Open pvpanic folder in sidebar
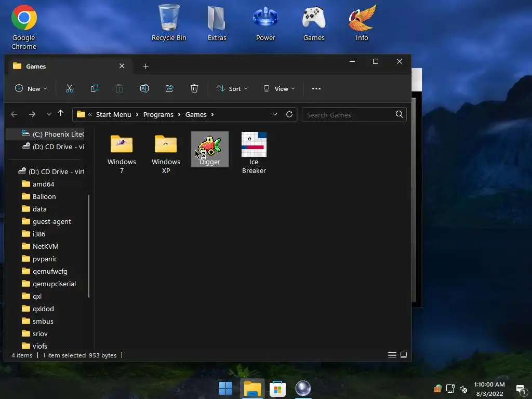 [39, 259]
